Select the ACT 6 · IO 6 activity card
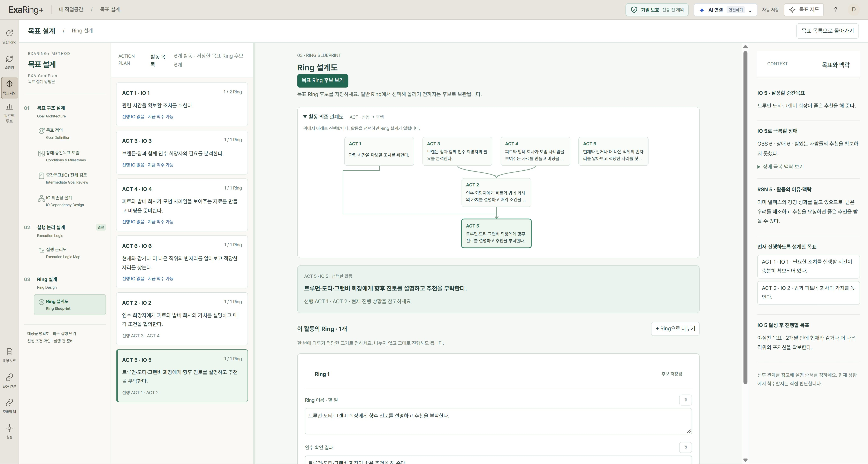The width and height of the screenshot is (868, 464). (182, 262)
